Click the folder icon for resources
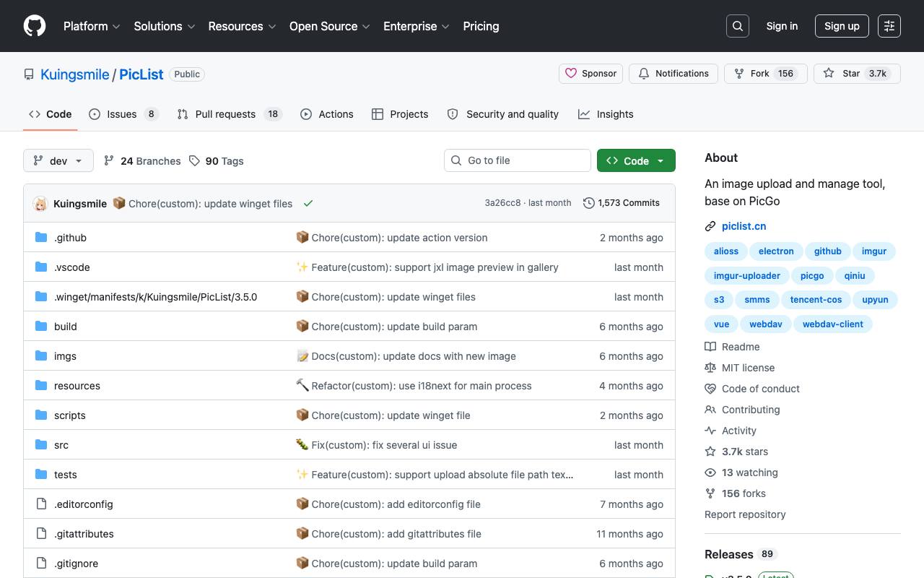This screenshot has width=924, height=578. click(x=41, y=385)
